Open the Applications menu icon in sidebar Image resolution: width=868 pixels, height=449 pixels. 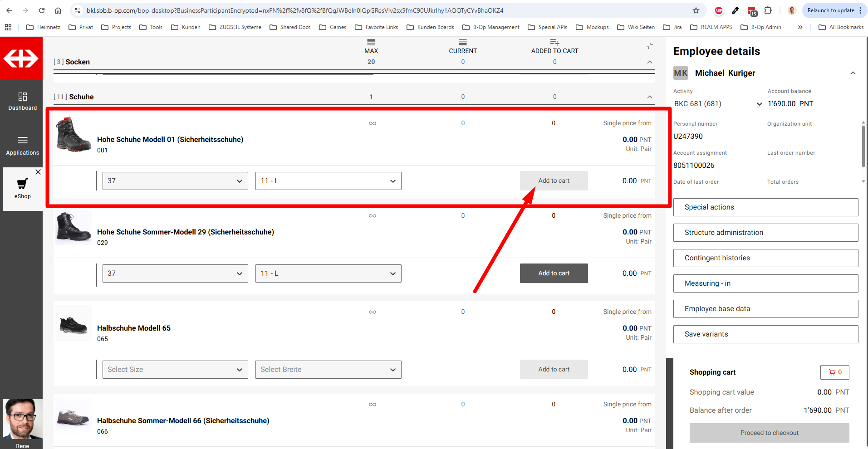22,141
